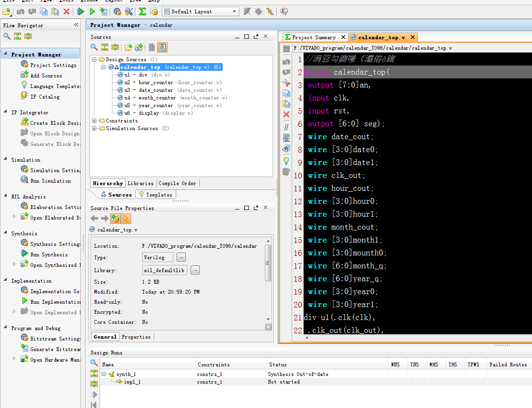Expand the Constraints folder in Sources tree
This screenshot has height=408, width=532.
coord(94,121)
